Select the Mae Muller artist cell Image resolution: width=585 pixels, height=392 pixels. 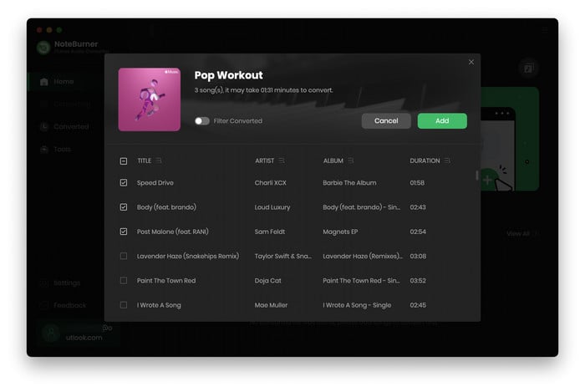[271, 305]
